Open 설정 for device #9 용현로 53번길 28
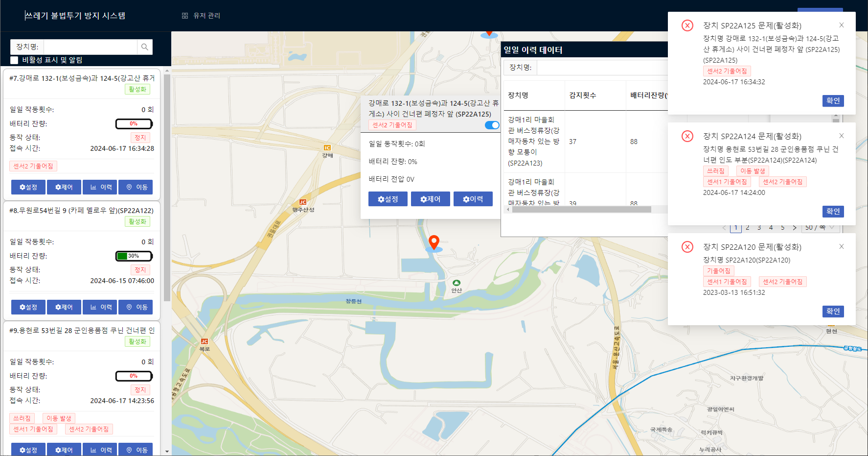Image resolution: width=868 pixels, height=456 pixels. [x=28, y=449]
